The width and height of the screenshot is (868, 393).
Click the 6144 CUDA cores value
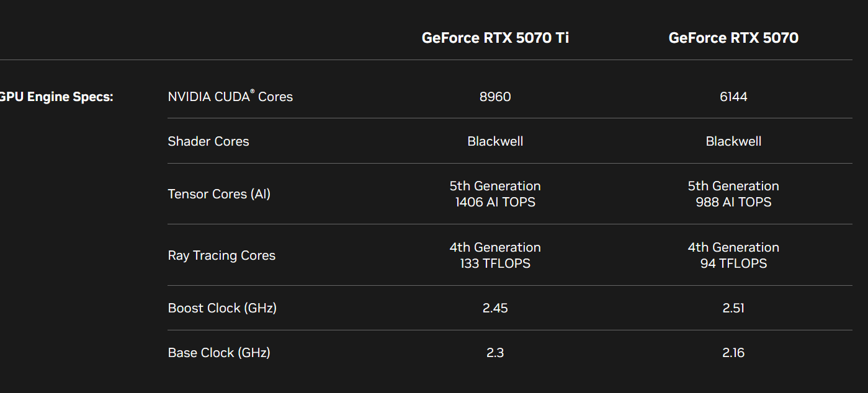pos(733,97)
